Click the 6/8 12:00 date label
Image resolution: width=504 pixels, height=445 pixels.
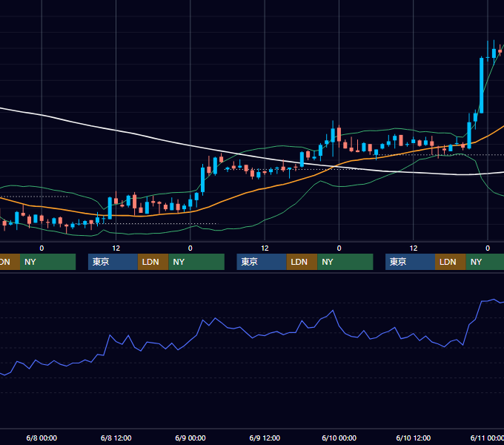pyautogui.click(x=116, y=438)
